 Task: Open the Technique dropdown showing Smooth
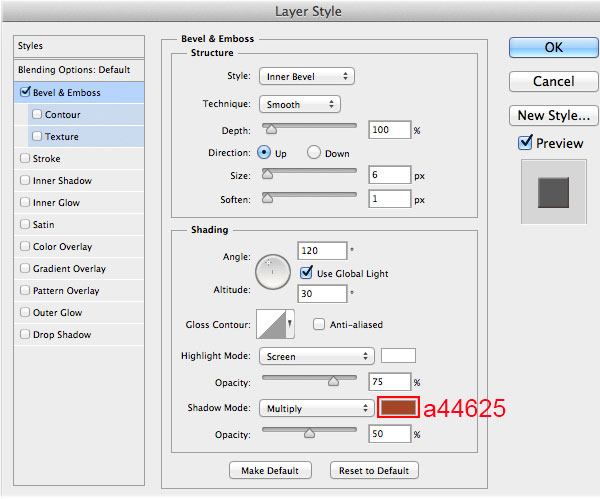point(300,104)
